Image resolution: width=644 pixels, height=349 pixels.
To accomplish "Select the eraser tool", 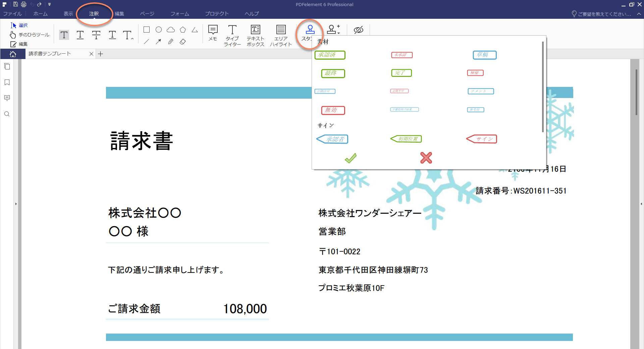I will click(x=183, y=42).
